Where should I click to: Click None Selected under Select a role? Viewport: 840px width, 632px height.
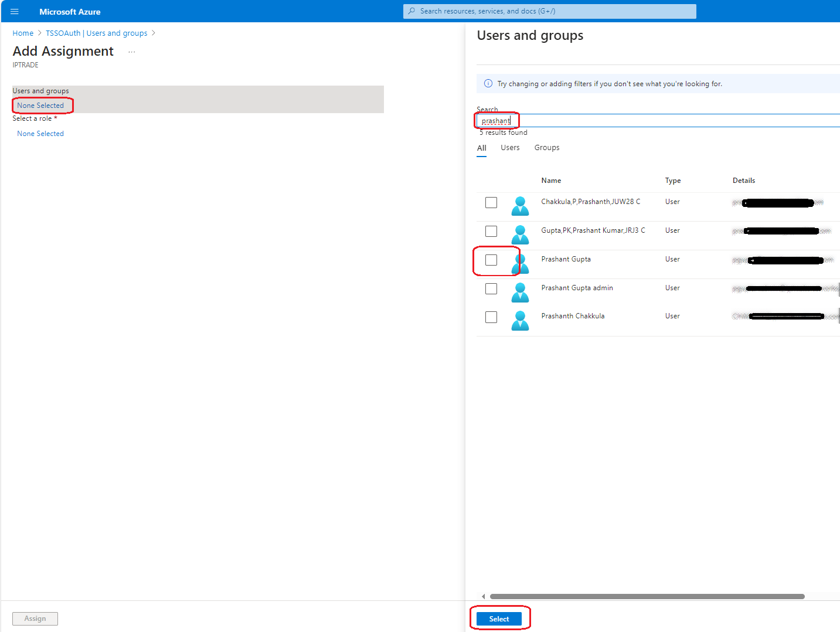[40, 134]
